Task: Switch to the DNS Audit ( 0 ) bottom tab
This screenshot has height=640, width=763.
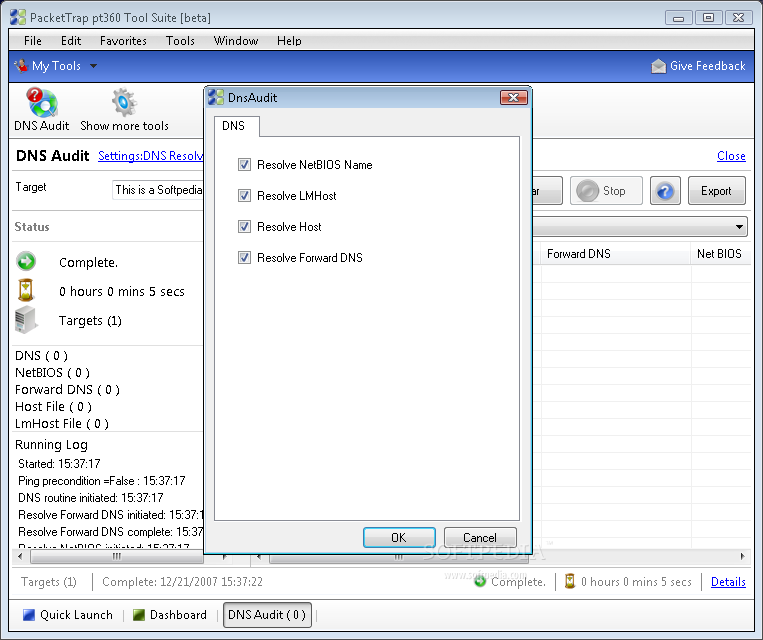Action: click(x=267, y=615)
